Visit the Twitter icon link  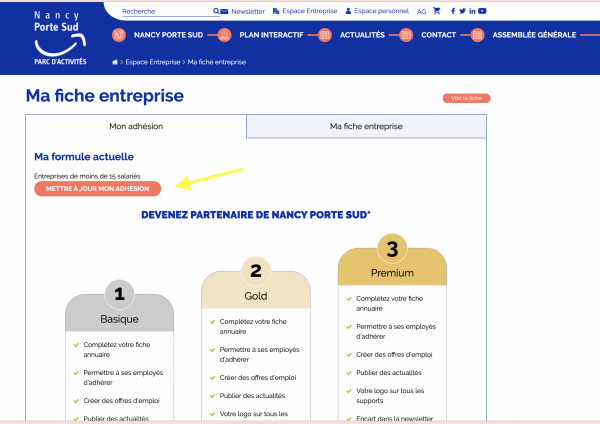point(462,11)
